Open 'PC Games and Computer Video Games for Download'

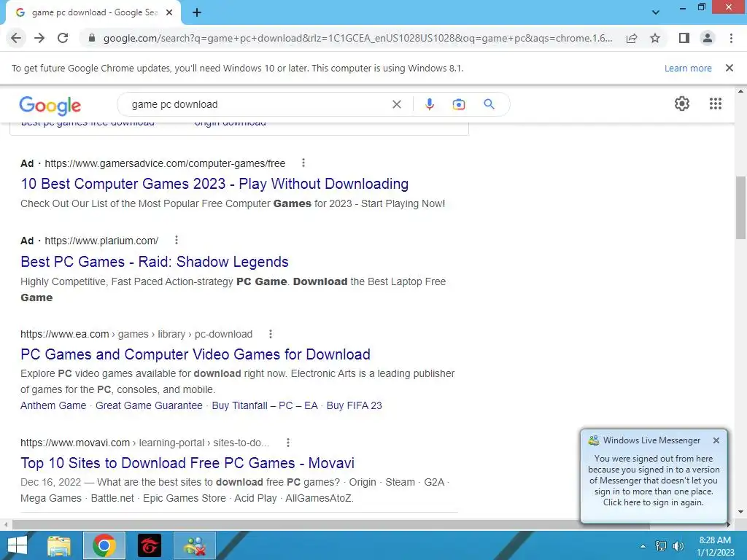(196, 354)
